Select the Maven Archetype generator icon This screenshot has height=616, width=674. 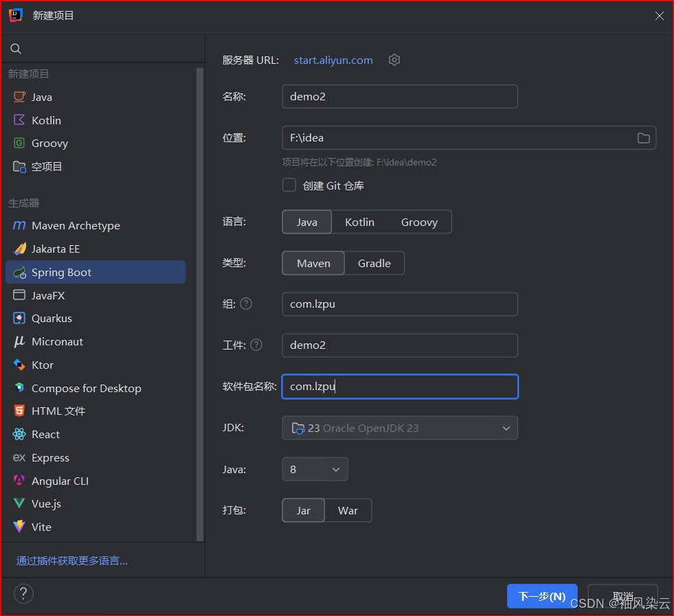(x=19, y=225)
